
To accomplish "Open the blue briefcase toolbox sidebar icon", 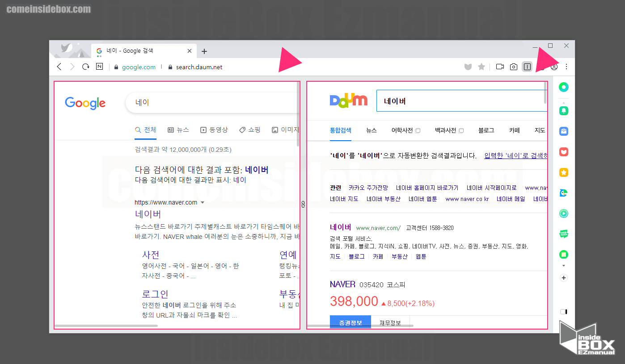I will 564,131.
